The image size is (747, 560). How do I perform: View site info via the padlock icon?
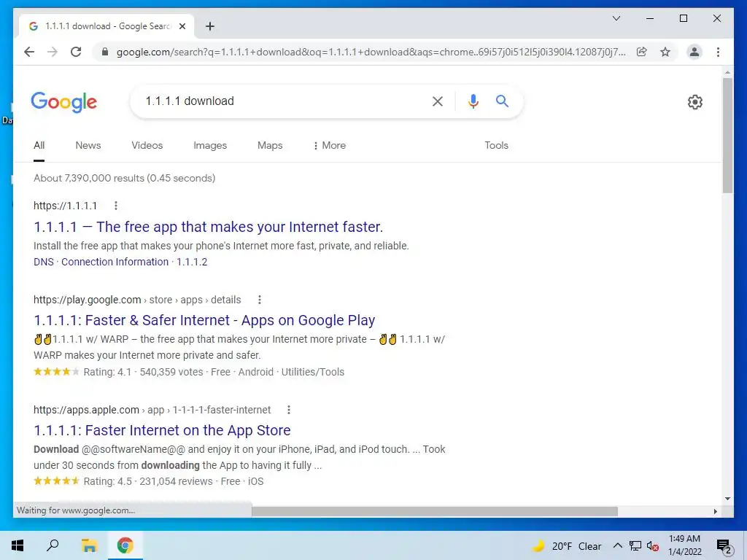(105, 52)
